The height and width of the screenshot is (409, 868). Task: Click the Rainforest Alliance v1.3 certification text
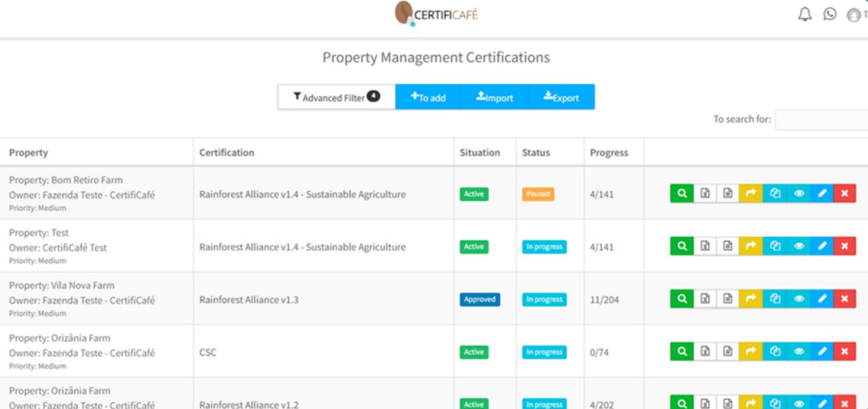click(x=249, y=300)
